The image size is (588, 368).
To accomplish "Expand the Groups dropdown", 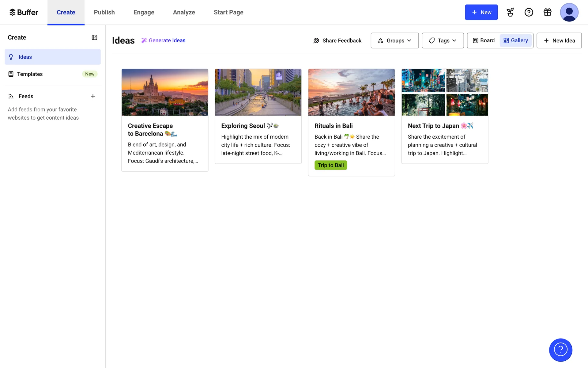I will (394, 40).
